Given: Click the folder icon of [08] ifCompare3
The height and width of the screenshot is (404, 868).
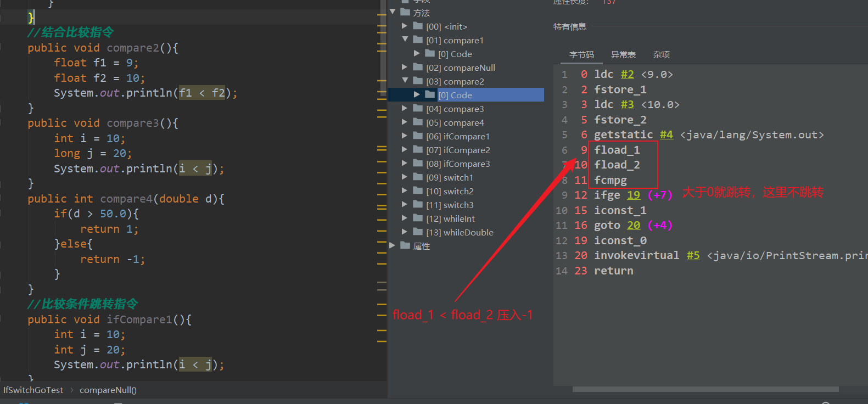Looking at the screenshot, I should click(418, 163).
